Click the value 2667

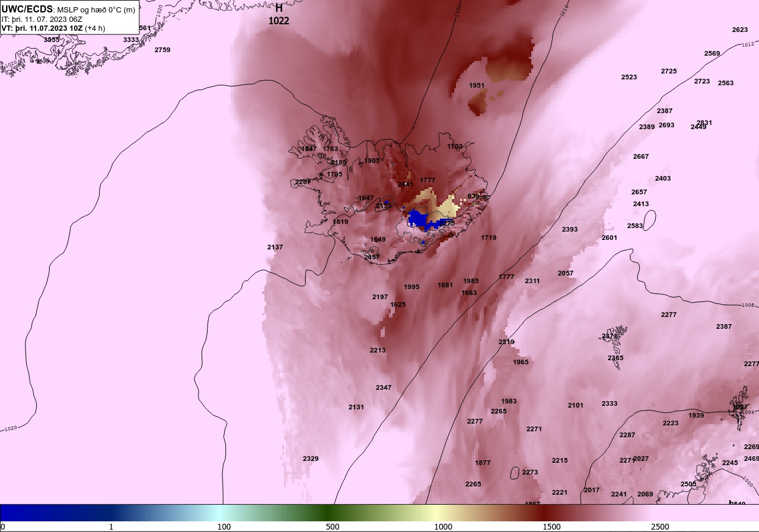[x=641, y=156]
